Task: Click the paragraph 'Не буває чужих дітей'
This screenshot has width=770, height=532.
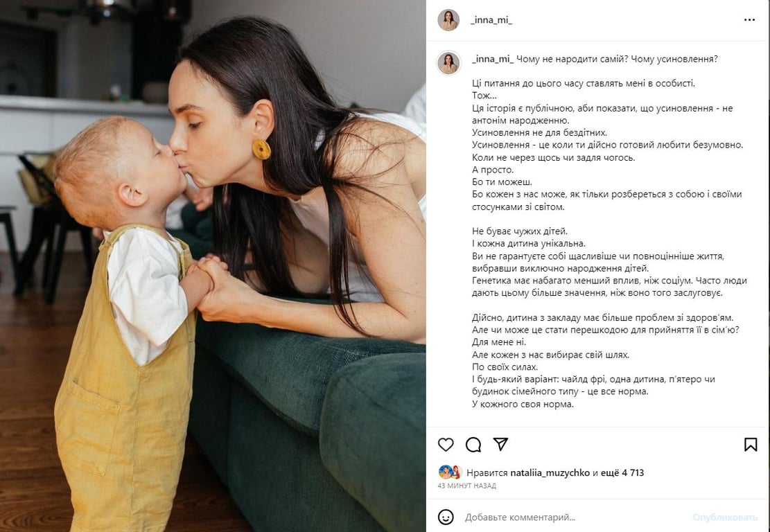Action: coord(609,262)
